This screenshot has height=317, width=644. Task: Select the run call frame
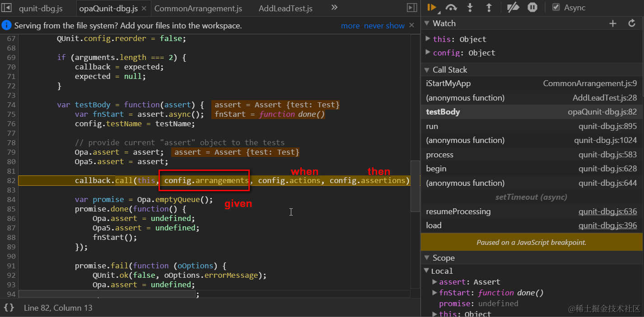pos(532,126)
